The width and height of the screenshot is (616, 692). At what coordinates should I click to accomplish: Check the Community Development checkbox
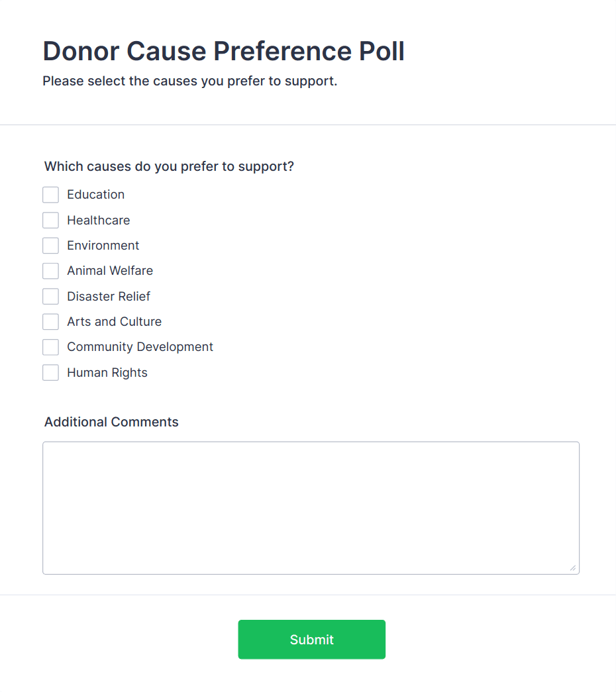(x=51, y=347)
